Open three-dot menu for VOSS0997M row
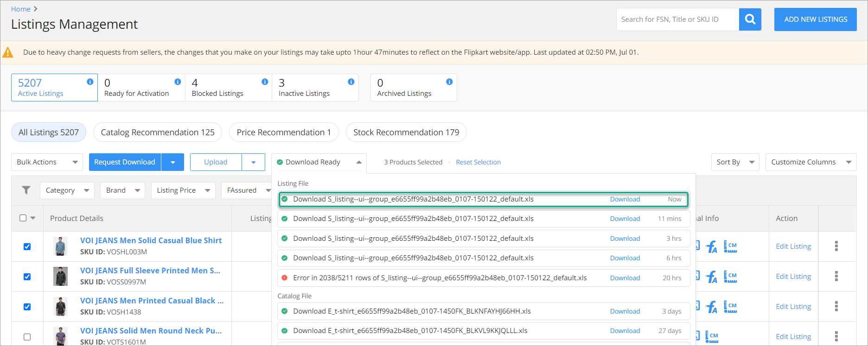The image size is (868, 346). (836, 276)
